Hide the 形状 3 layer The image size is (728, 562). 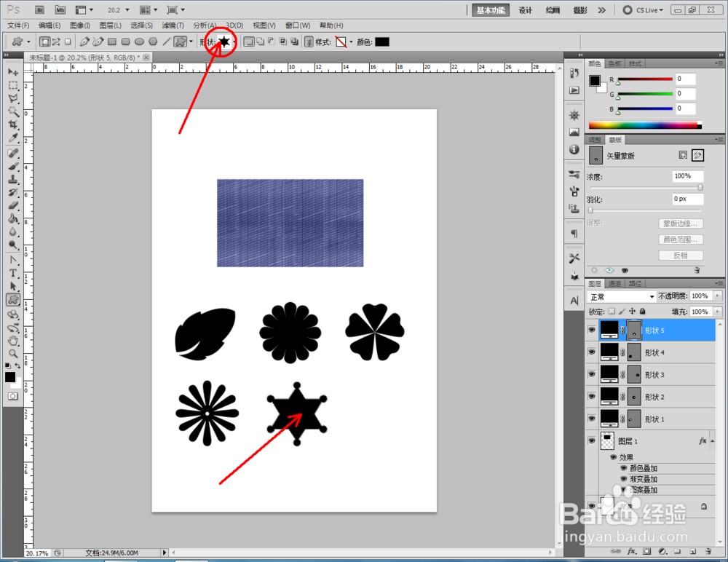(591, 374)
